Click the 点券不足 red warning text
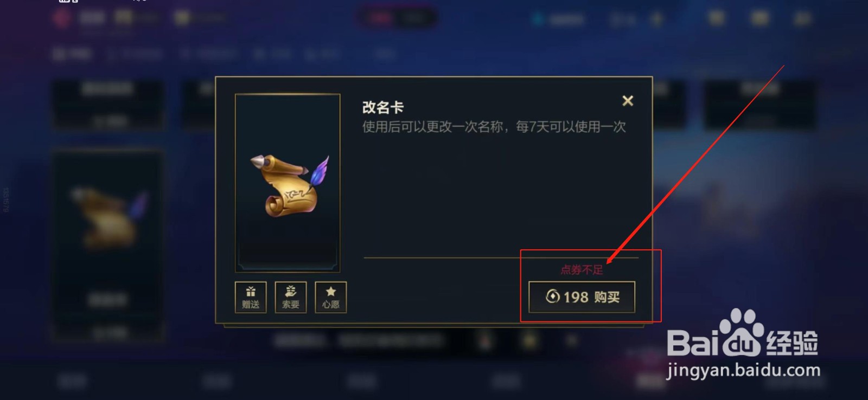Image resolution: width=868 pixels, height=400 pixels. [582, 270]
